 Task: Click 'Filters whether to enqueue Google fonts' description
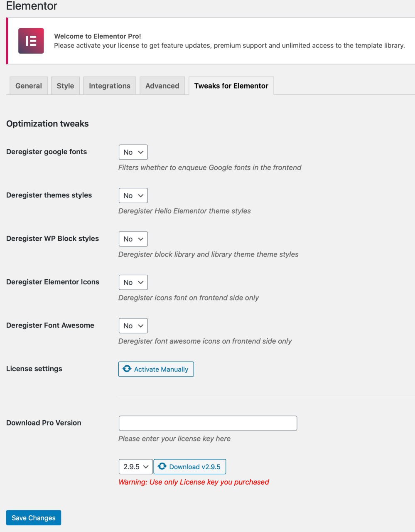click(x=210, y=167)
